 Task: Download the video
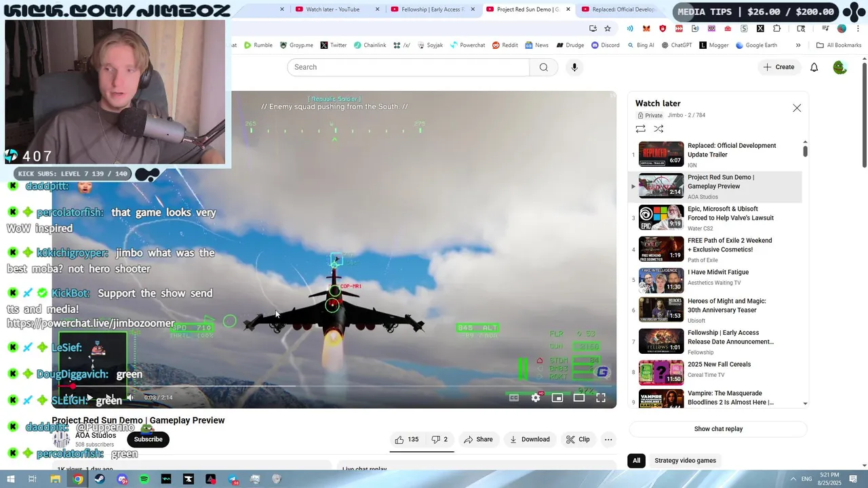tap(530, 439)
